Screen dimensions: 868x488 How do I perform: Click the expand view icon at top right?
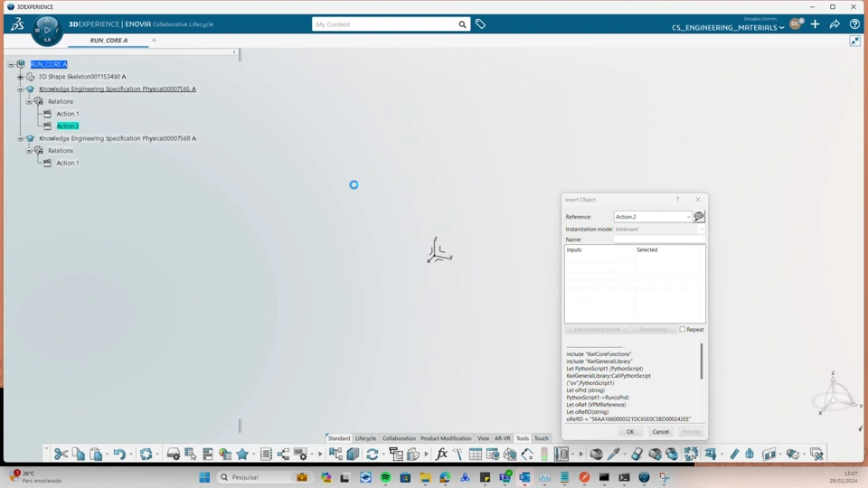click(x=855, y=41)
